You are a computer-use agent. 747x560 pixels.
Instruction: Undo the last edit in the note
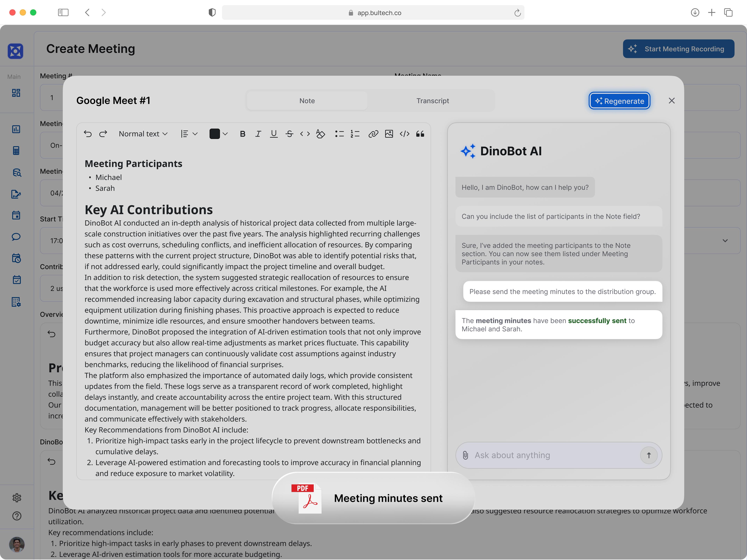(x=88, y=134)
